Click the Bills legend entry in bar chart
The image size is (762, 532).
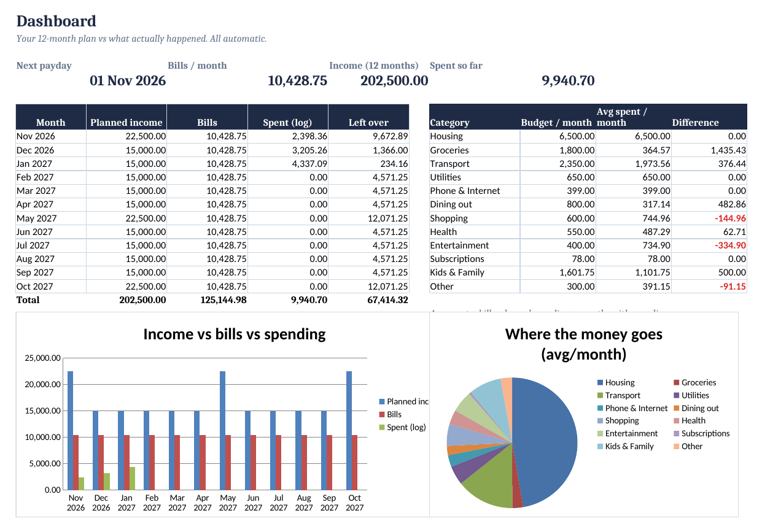click(x=390, y=414)
